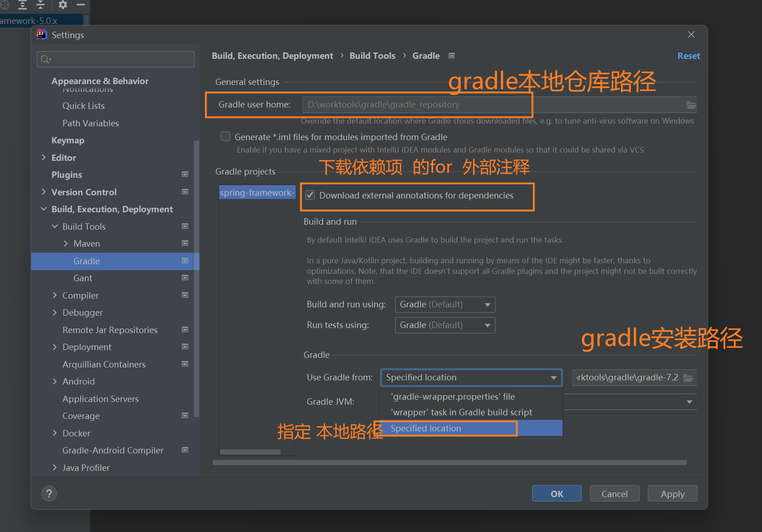The width and height of the screenshot is (762, 532).
Task: Uncheck Download external annotations for dependencies
Action: [x=310, y=195]
